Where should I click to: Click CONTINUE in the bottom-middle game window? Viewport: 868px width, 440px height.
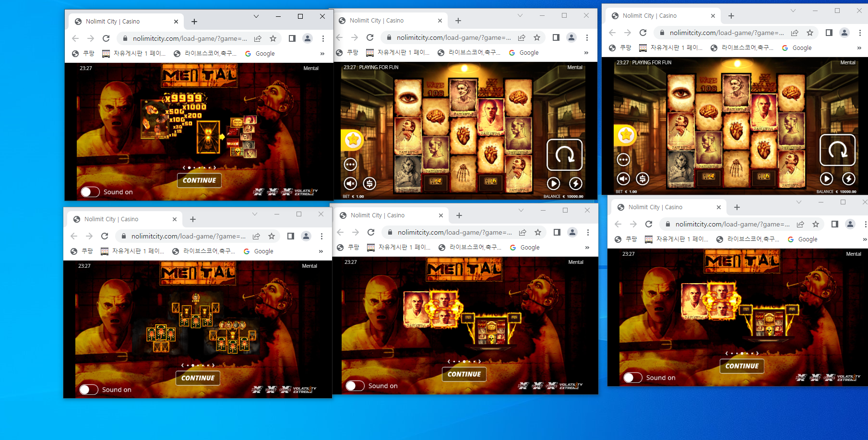click(x=464, y=374)
